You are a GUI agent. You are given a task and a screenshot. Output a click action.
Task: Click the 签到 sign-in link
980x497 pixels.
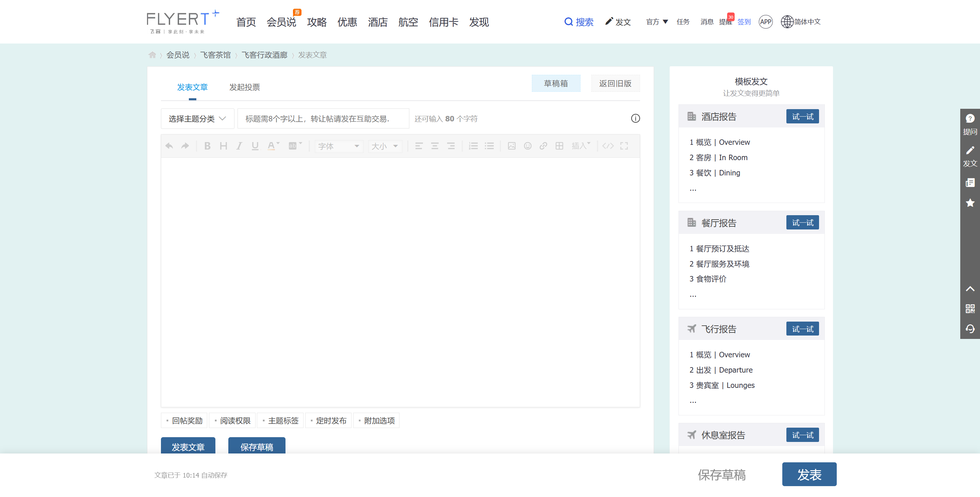pyautogui.click(x=744, y=22)
